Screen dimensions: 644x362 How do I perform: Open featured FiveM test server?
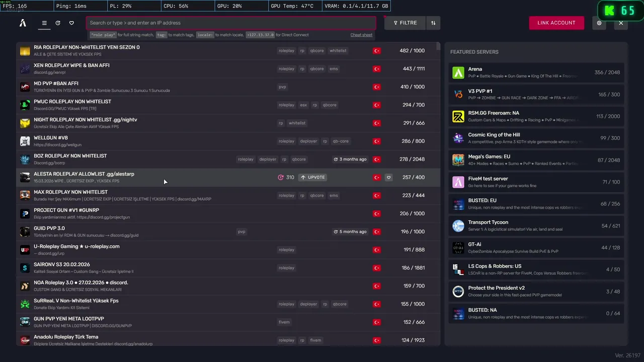pos(536,182)
